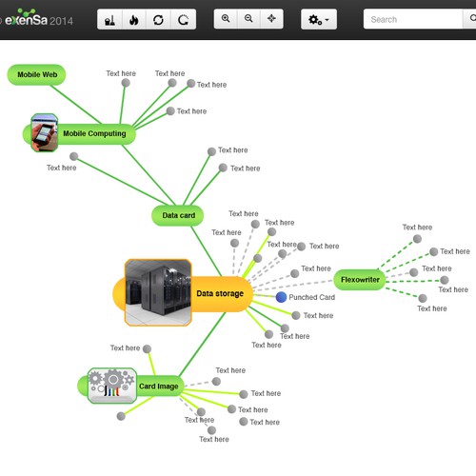Click the smartphone thumbnail on Mobile Computing
The image size is (476, 476).
(x=45, y=132)
